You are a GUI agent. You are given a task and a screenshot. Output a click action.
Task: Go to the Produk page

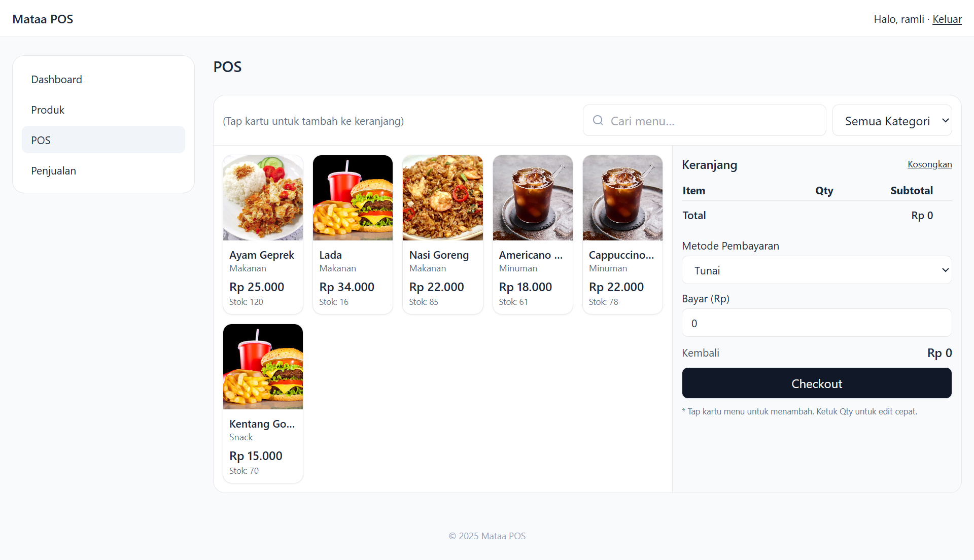(103, 110)
